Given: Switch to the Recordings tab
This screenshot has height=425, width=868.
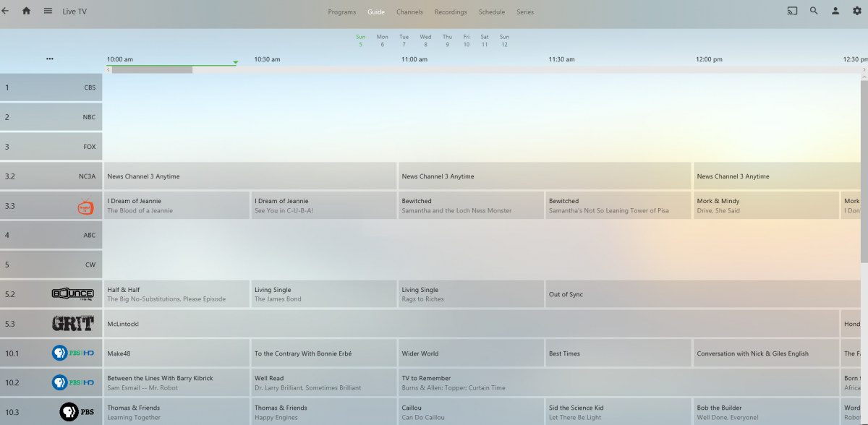Looking at the screenshot, I should [451, 12].
